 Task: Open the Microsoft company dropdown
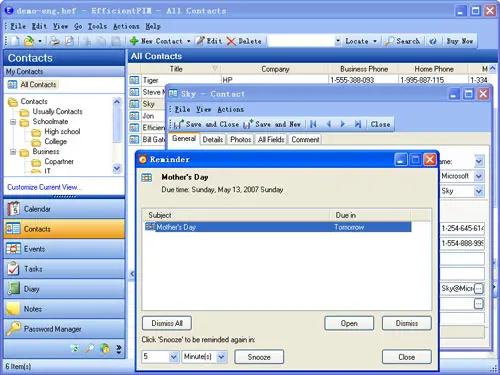(x=479, y=176)
